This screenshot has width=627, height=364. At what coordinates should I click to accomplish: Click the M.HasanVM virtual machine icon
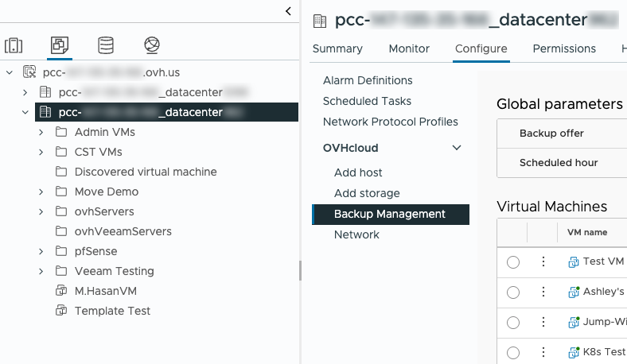click(61, 290)
